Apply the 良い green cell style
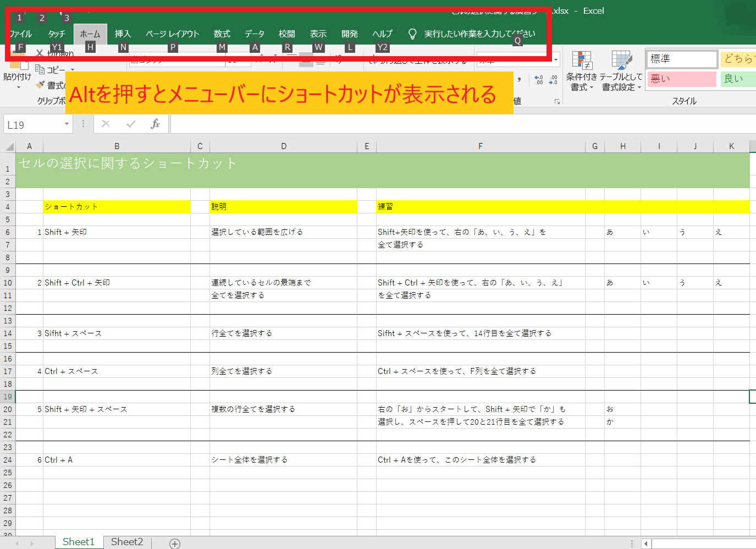 [738, 79]
